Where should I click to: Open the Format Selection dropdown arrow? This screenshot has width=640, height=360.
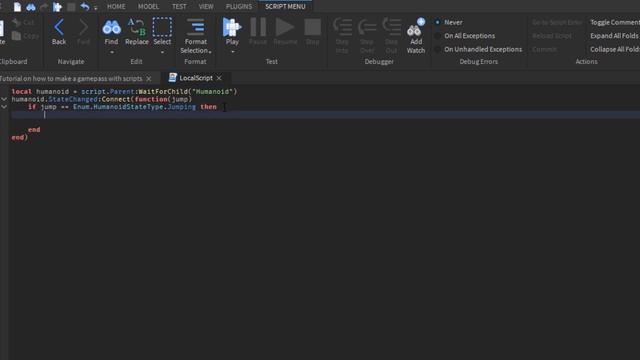pyautogui.click(x=210, y=51)
